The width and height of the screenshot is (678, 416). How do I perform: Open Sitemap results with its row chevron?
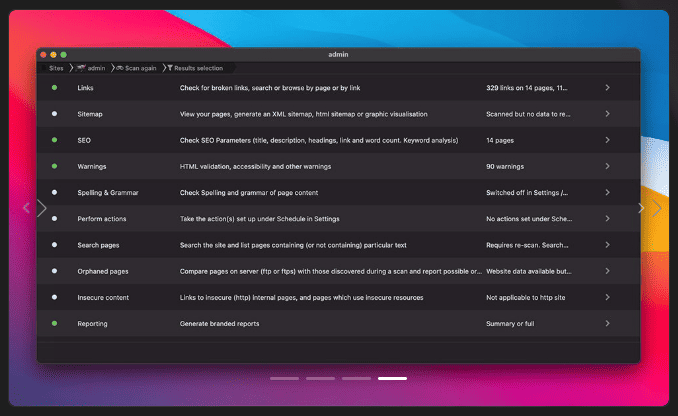click(608, 114)
